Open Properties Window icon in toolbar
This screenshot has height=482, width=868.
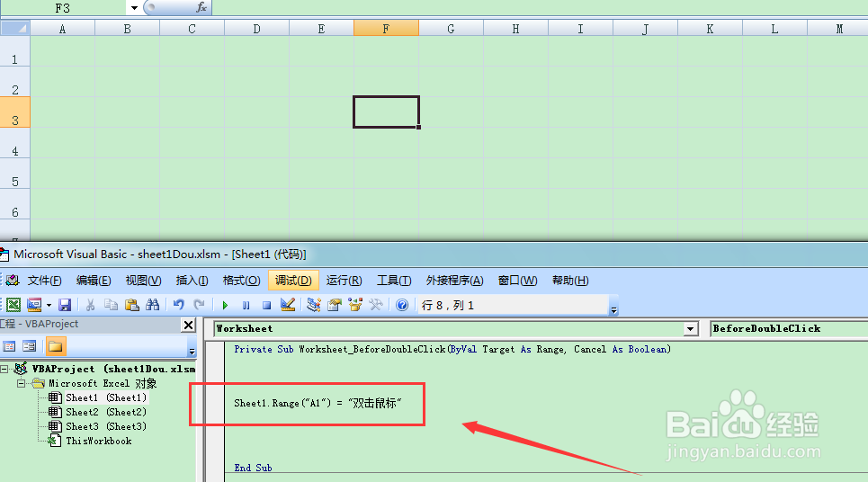pyautogui.click(x=335, y=305)
